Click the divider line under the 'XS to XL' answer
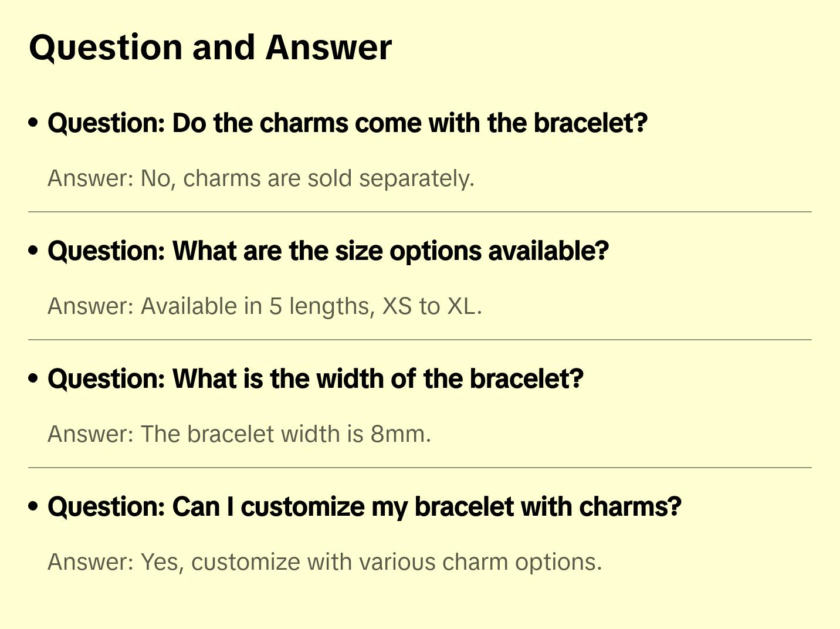 click(420, 340)
